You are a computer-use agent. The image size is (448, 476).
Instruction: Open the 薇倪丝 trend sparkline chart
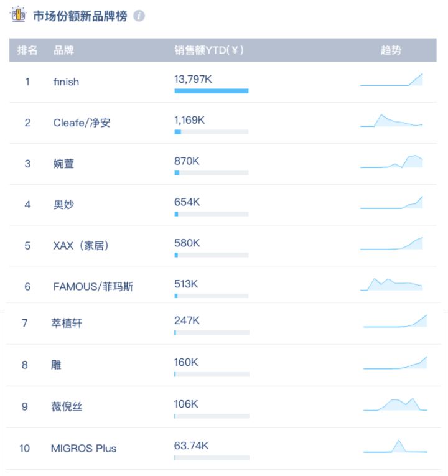click(x=395, y=404)
